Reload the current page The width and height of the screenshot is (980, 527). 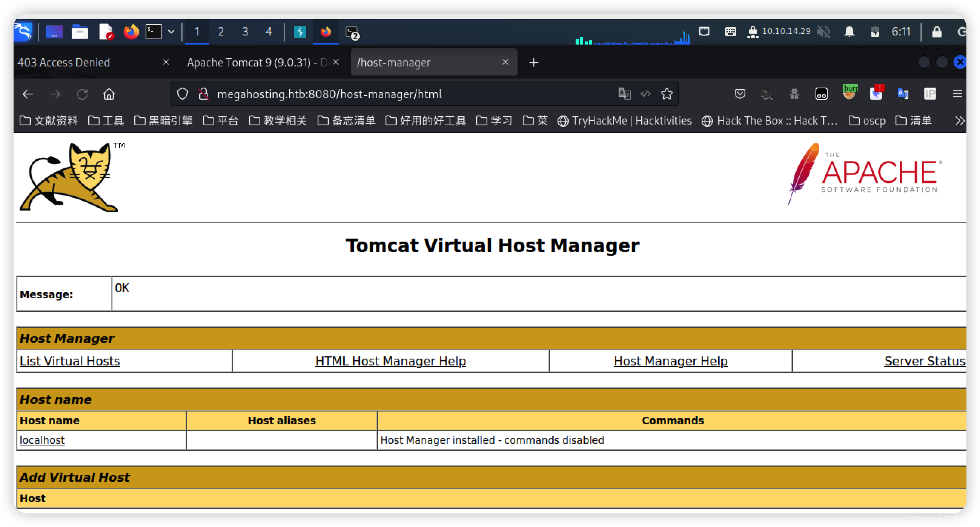(82, 94)
